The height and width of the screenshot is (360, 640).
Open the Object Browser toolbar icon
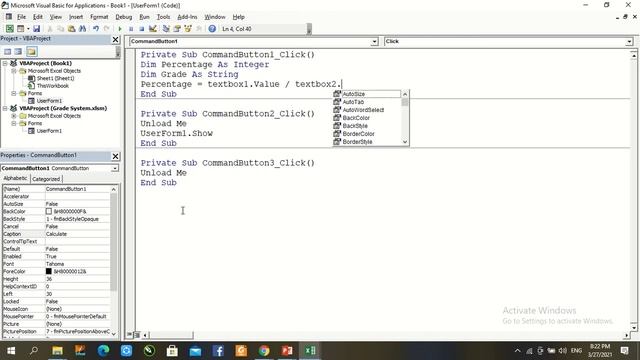188,29
